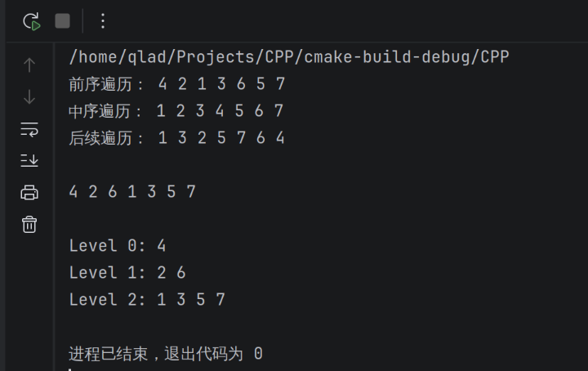Open the more run options menu

[x=102, y=21]
